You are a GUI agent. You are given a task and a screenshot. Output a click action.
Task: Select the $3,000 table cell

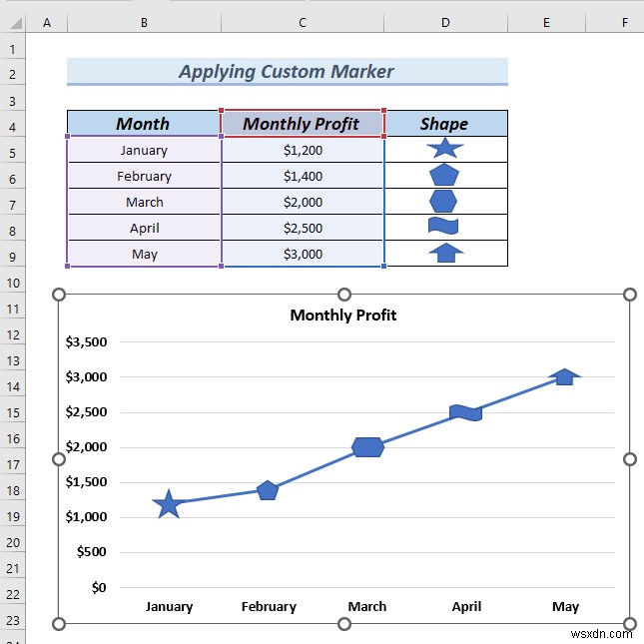pyautogui.click(x=303, y=254)
